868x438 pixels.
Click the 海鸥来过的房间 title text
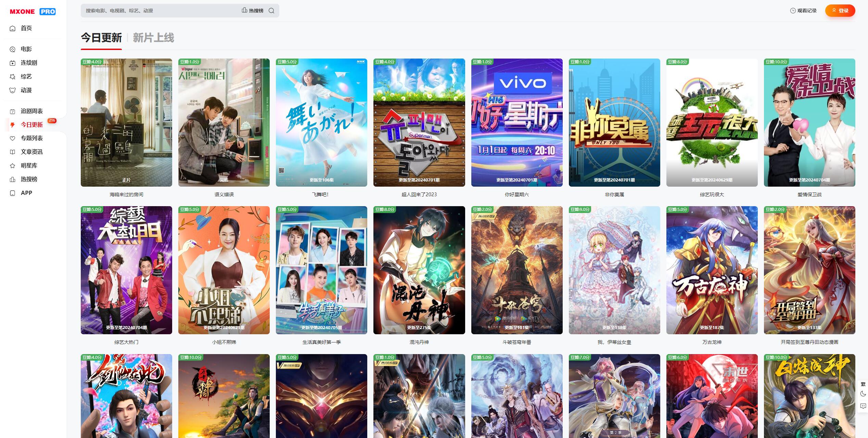(x=126, y=195)
